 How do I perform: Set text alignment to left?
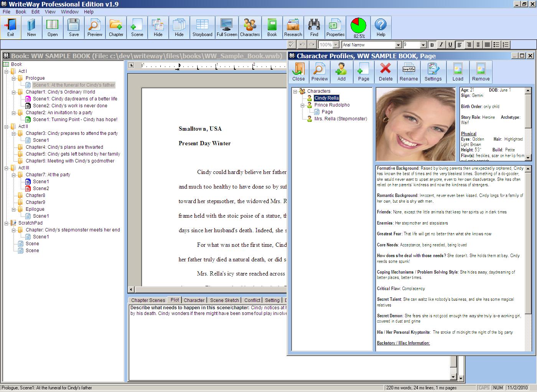click(x=460, y=45)
